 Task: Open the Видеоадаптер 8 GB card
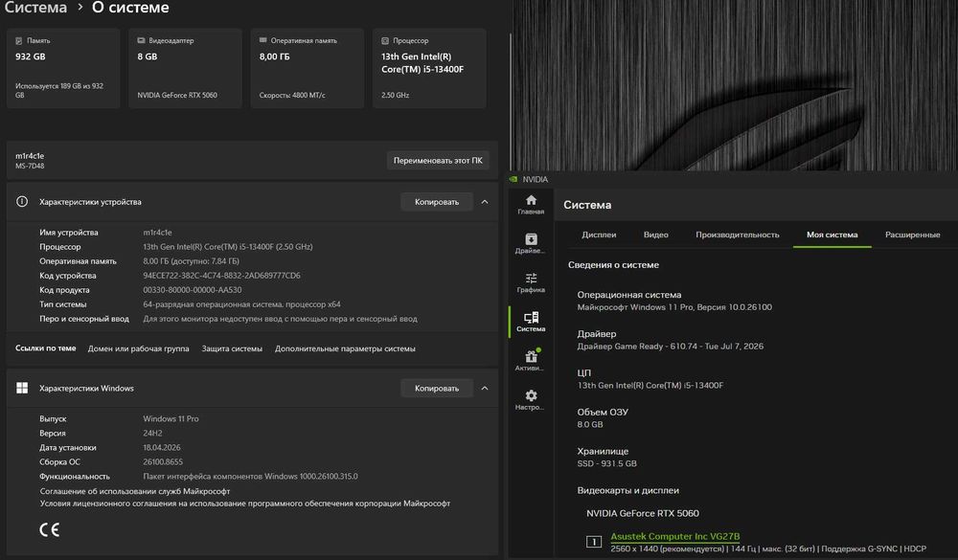(x=185, y=68)
